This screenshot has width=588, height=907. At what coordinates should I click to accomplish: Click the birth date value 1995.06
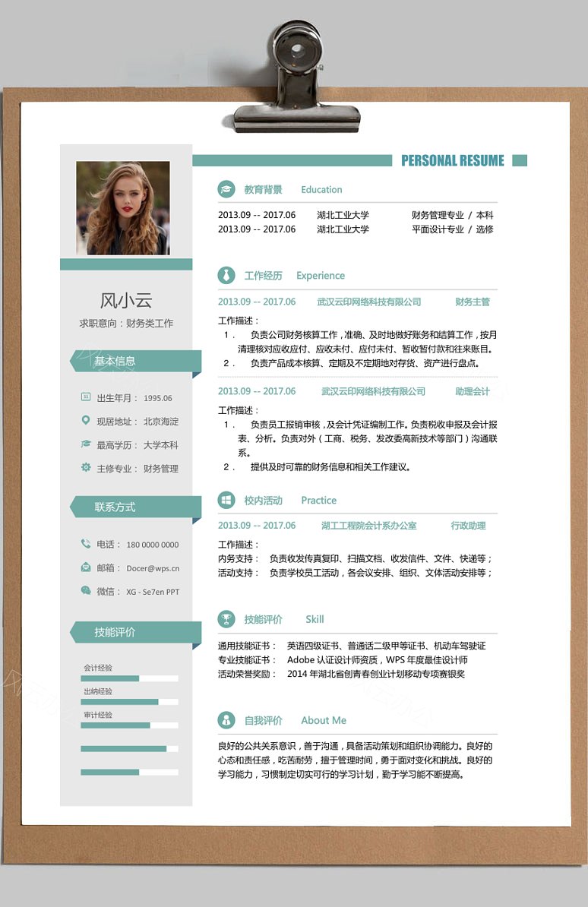[157, 399]
